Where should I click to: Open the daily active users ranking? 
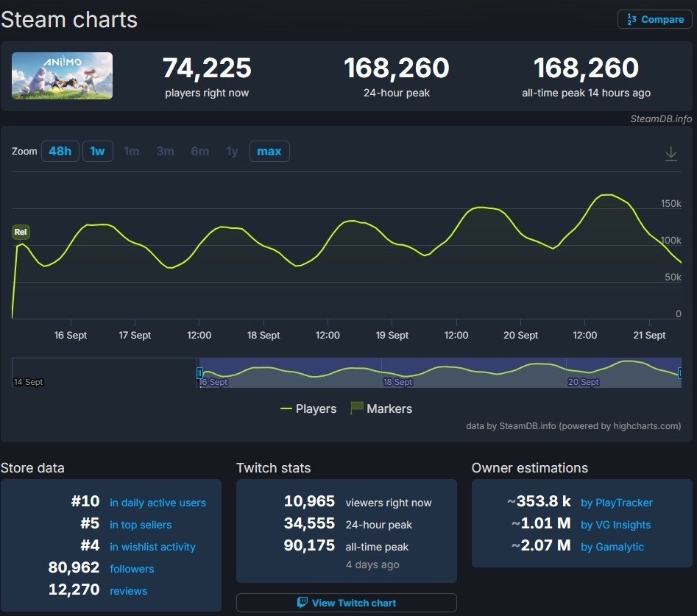click(158, 503)
